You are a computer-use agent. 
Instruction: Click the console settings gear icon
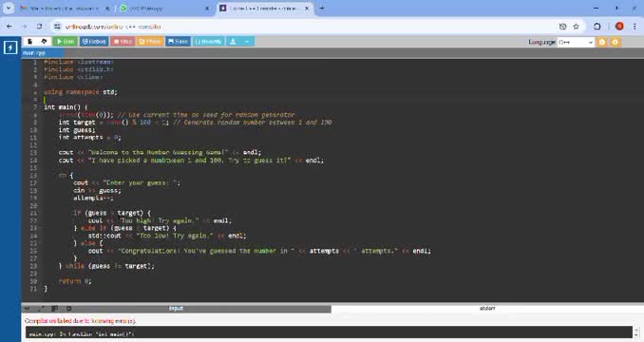68,309
